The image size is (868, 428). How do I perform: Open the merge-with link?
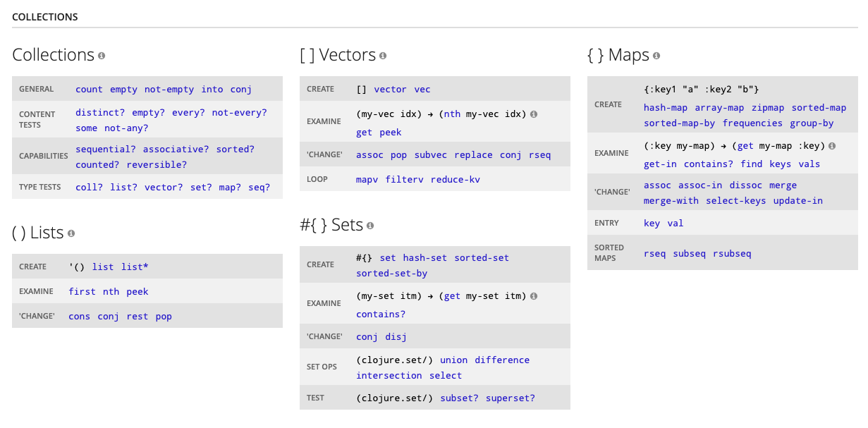click(x=671, y=201)
